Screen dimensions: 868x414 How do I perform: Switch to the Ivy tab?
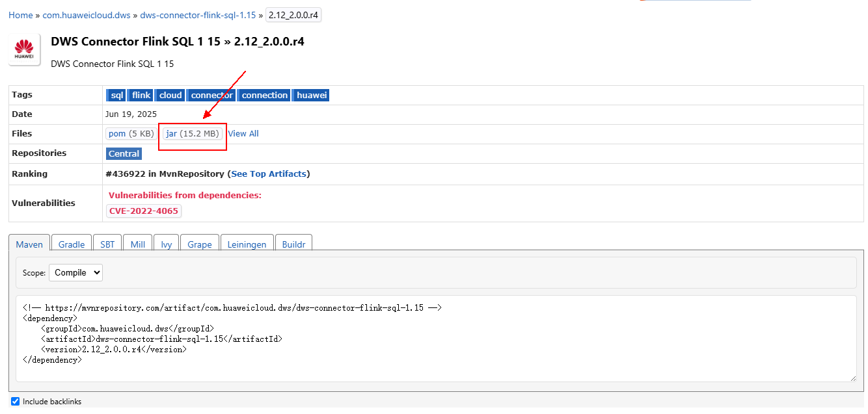point(167,244)
